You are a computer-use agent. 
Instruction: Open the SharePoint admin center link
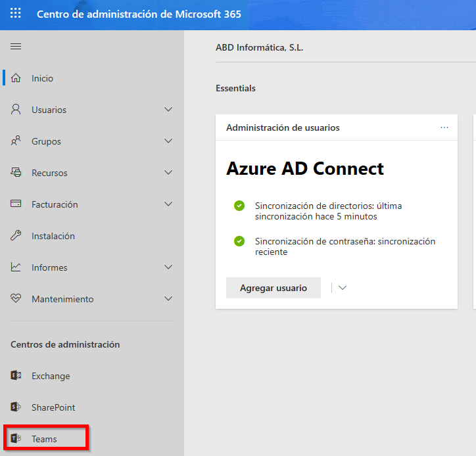53,407
